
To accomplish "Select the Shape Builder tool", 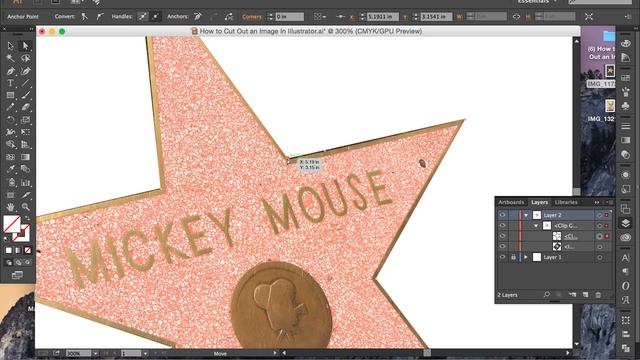I will click(x=11, y=144).
